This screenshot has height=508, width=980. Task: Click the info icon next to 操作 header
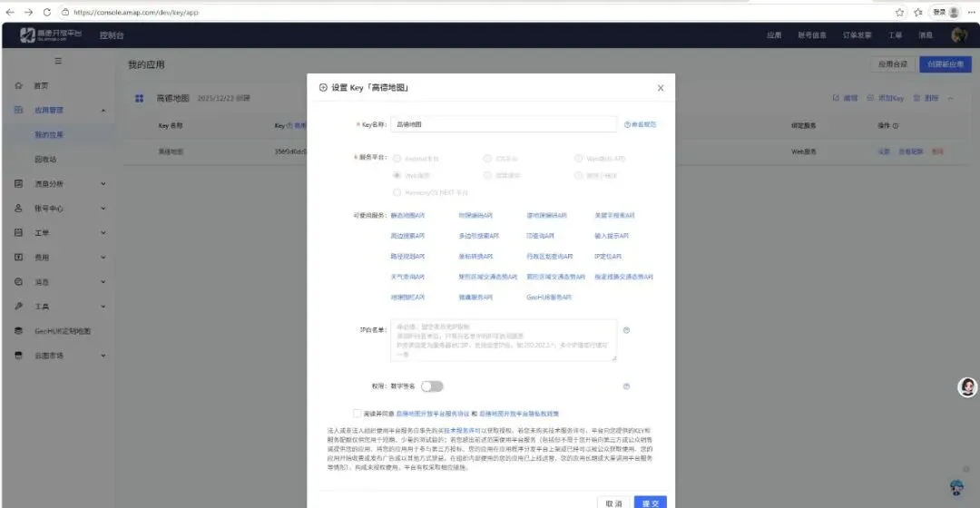click(896, 125)
